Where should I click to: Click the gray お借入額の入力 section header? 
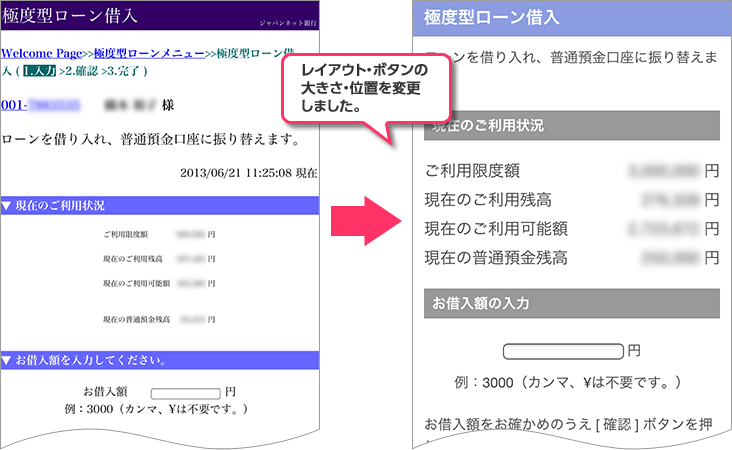[x=565, y=303]
